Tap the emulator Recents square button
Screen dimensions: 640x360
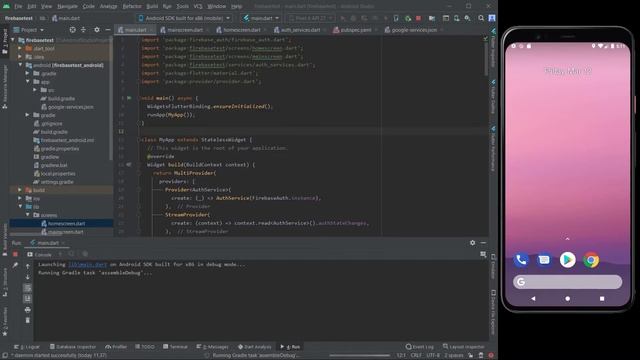[602, 299]
